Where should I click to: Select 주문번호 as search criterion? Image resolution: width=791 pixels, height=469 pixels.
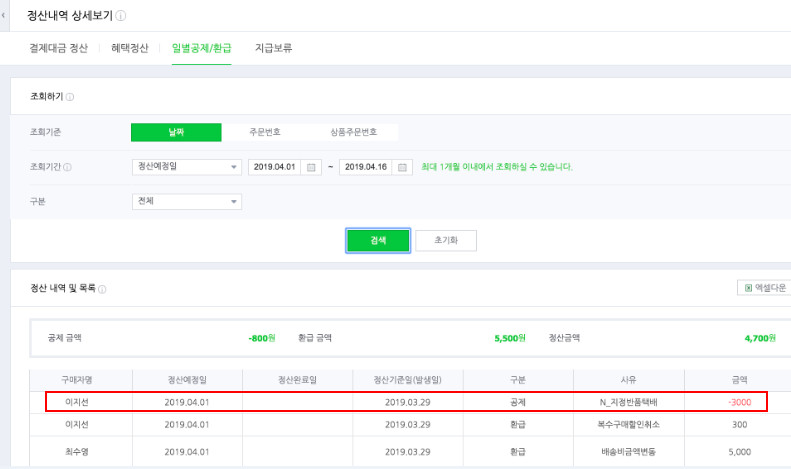265,132
